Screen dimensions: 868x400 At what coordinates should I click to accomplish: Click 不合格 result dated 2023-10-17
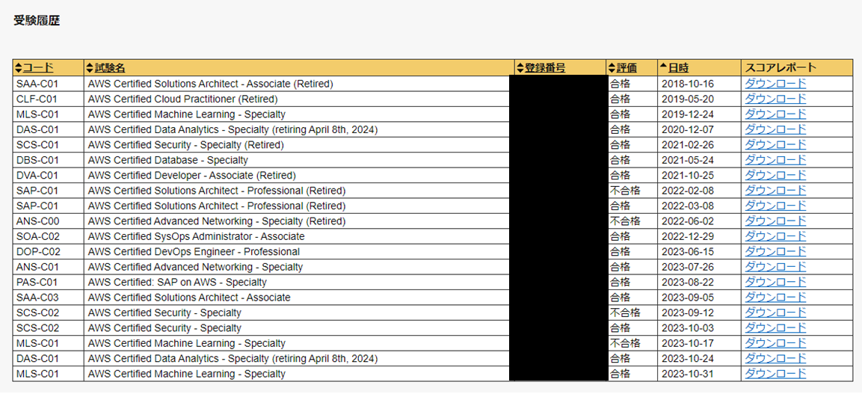(625, 343)
